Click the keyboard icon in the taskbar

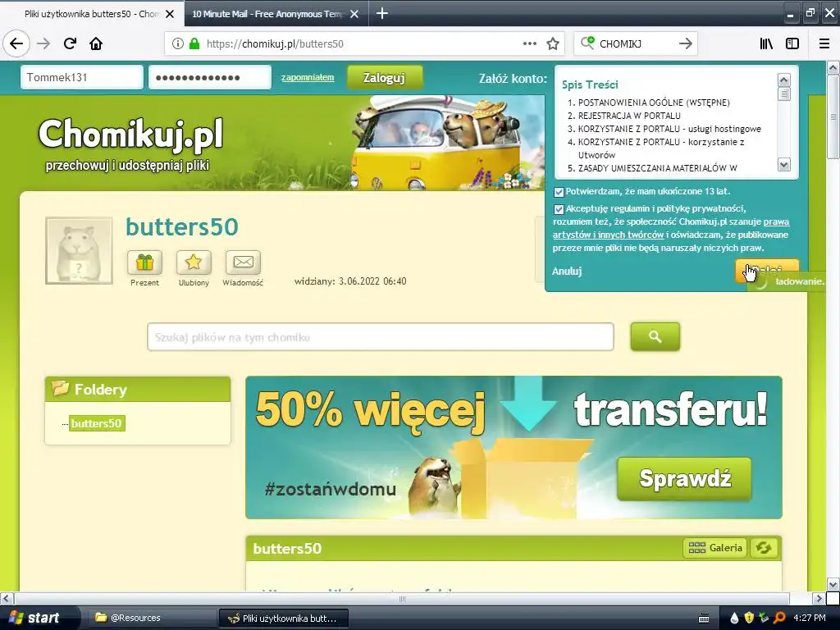coord(704,619)
